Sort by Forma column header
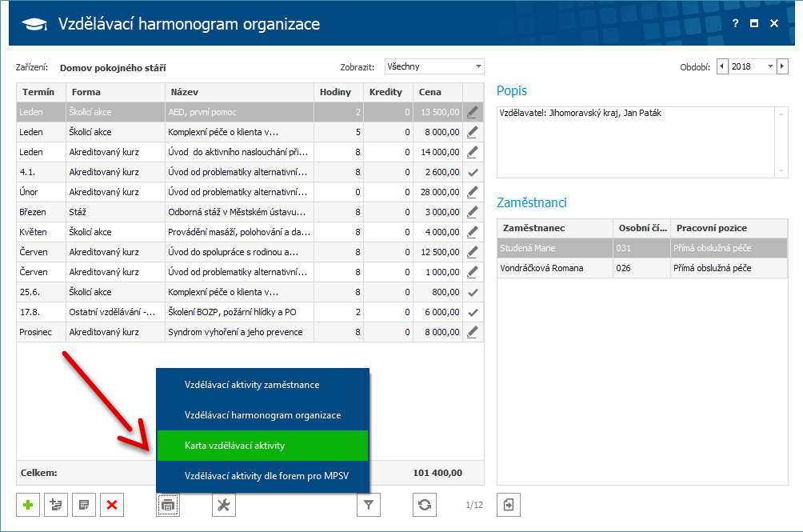 116,92
